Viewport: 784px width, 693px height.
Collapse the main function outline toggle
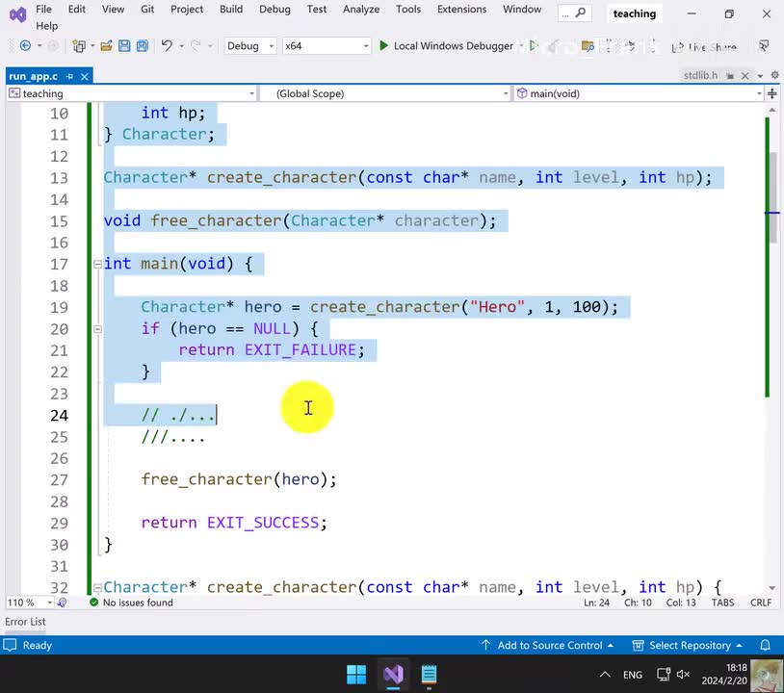pos(98,265)
